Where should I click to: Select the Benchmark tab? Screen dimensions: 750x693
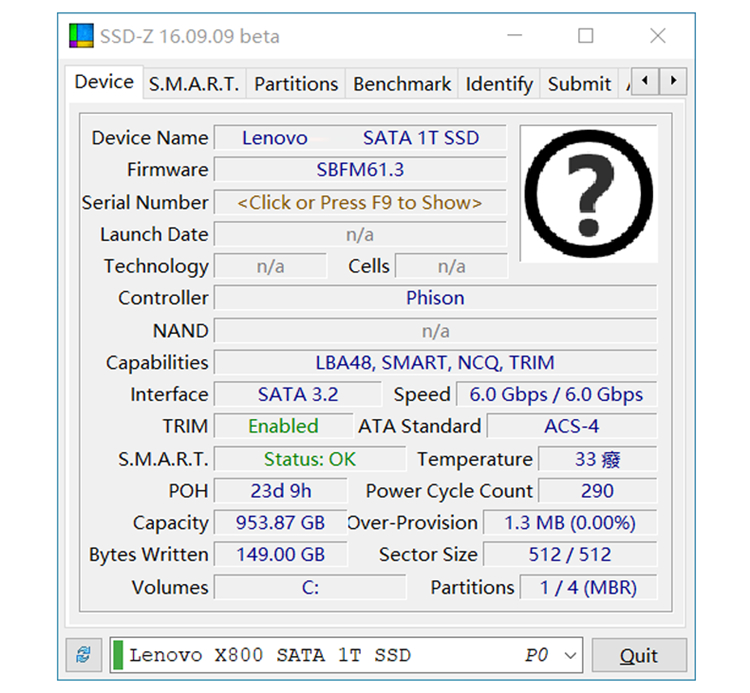point(402,84)
